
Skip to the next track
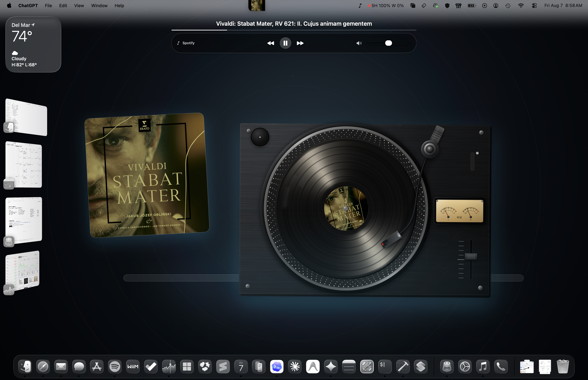coord(300,43)
